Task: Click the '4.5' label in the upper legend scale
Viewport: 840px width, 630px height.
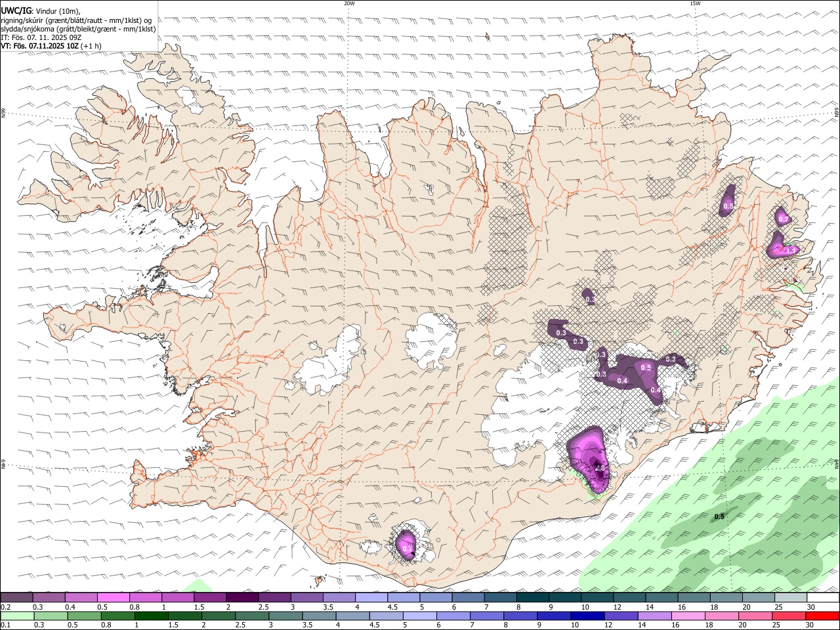Action: click(393, 607)
